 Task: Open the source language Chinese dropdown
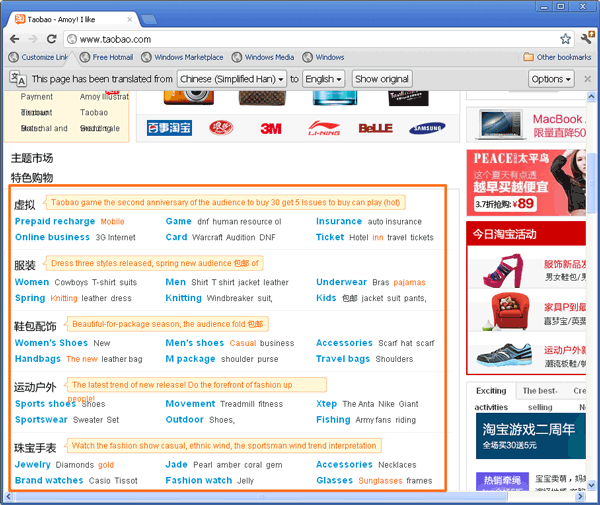[x=232, y=79]
